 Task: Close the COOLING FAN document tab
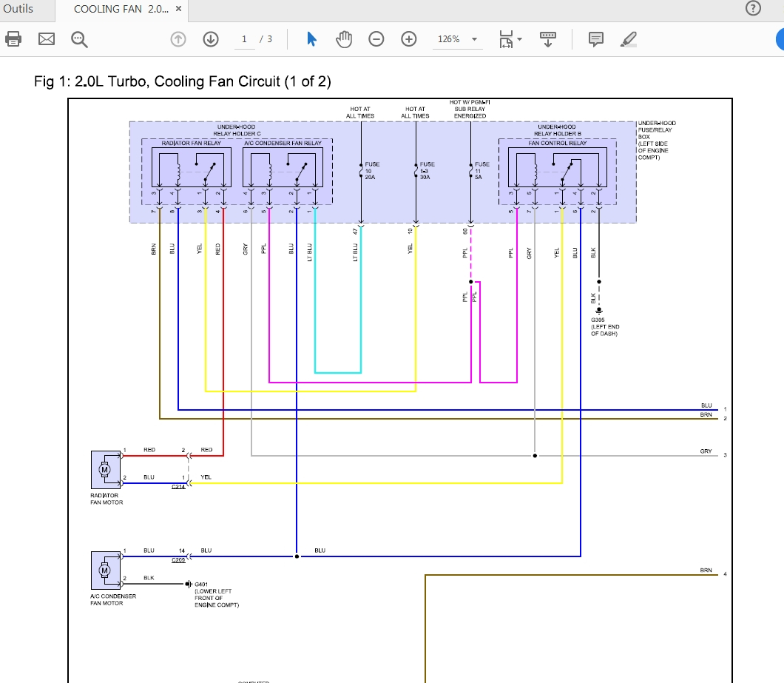(x=178, y=9)
